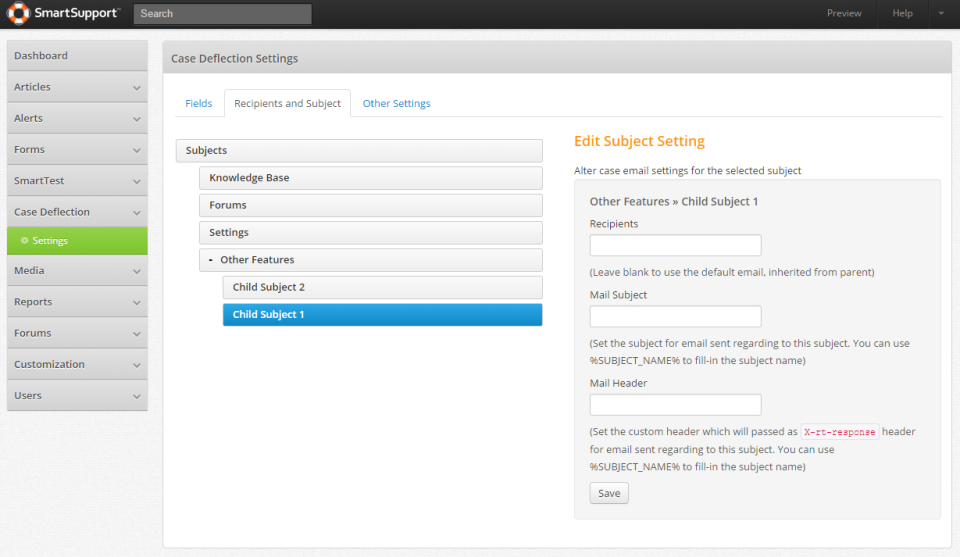
Task: Collapse the Other Features tree node
Action: click(211, 260)
